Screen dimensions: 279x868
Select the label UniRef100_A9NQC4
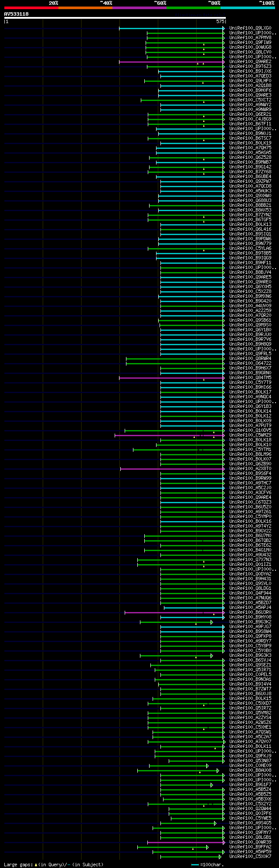(x=250, y=397)
